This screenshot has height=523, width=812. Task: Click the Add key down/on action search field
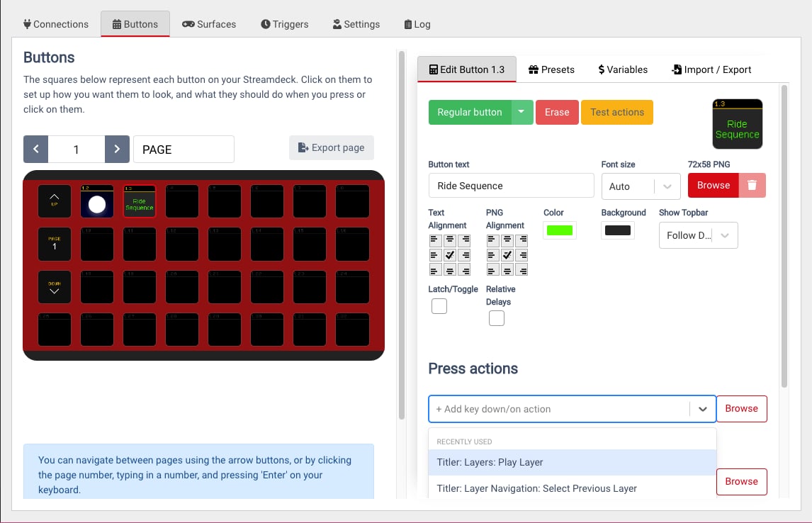point(559,409)
